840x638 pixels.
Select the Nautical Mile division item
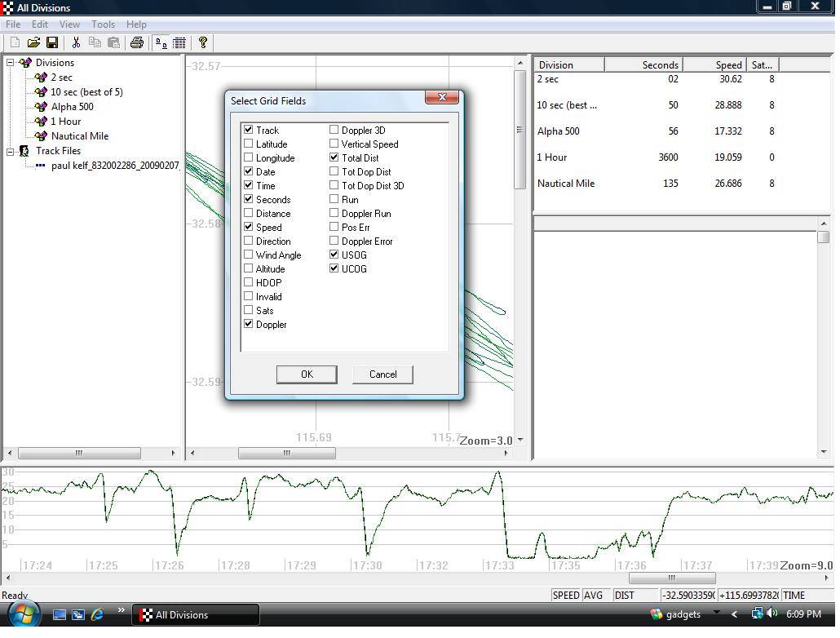point(79,136)
